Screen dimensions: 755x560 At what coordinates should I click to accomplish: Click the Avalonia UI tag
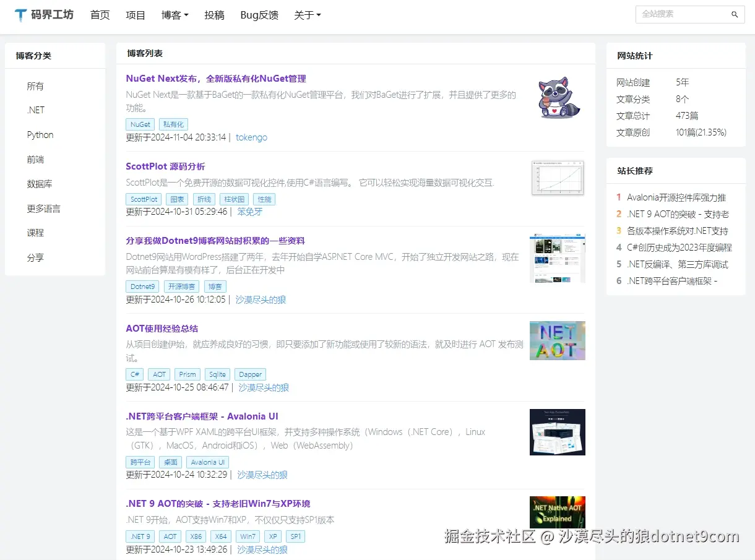tap(208, 462)
